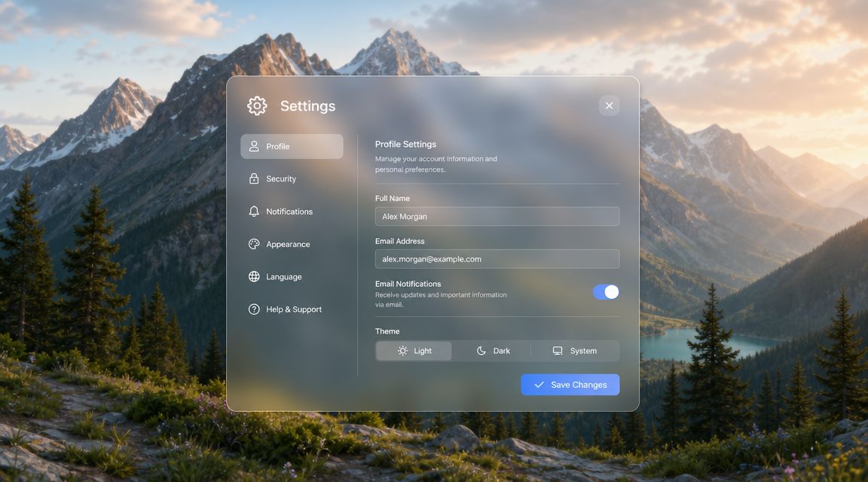Open the Notifications section
The image size is (868, 482).
292,212
